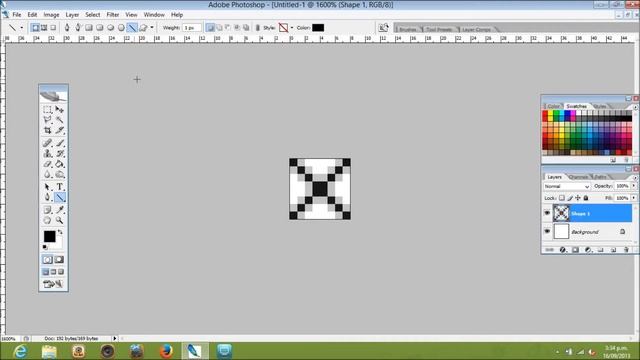Open geometry options arrow after Custom Shape
The image size is (640, 360).
tap(152, 28)
